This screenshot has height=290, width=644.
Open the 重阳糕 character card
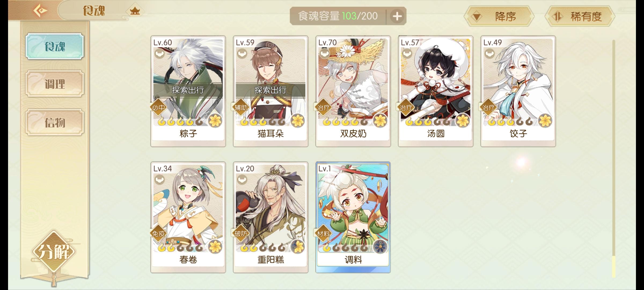pyautogui.click(x=270, y=217)
